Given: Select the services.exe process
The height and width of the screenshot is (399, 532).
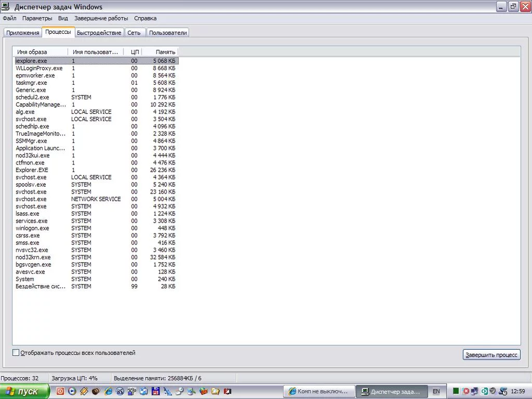Looking at the screenshot, I should (96, 221).
